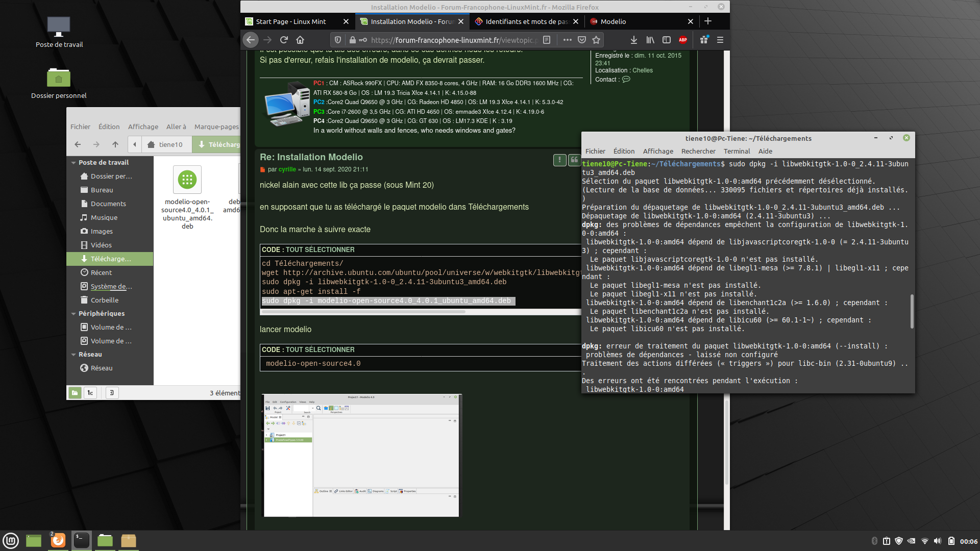Select all code in first code box
The width and height of the screenshot is (980, 551).
pos(320,249)
